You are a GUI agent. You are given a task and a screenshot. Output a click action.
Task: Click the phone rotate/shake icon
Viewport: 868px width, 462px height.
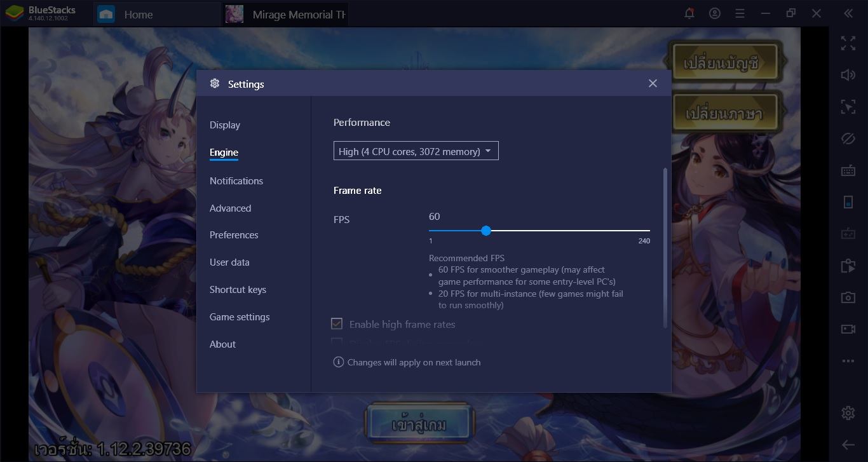(x=848, y=202)
